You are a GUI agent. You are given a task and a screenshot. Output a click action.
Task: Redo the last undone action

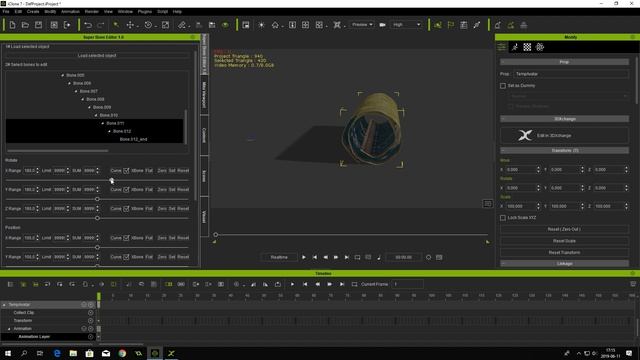(x=101, y=25)
